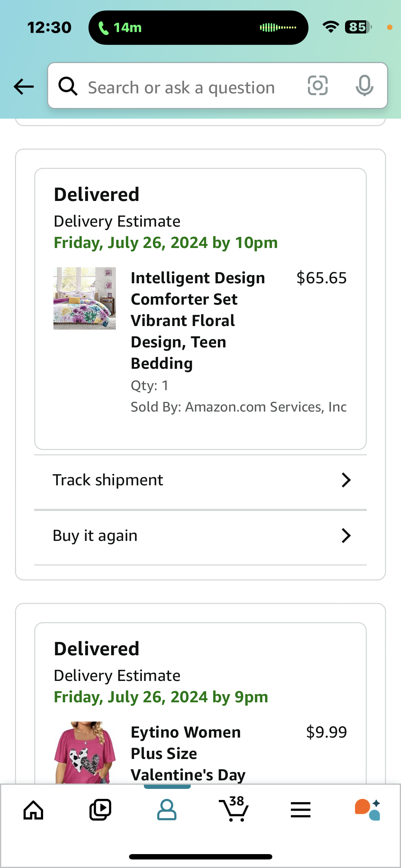
Task: Open Eytino Women Plus Size title link
Action: [x=188, y=753]
